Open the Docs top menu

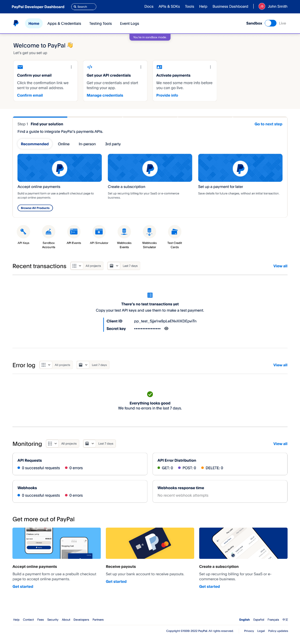tap(149, 6)
